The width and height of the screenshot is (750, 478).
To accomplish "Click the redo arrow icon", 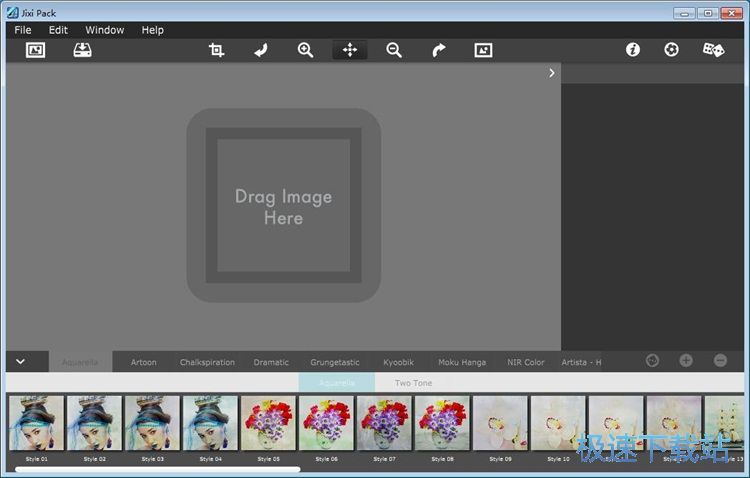I will [x=439, y=50].
